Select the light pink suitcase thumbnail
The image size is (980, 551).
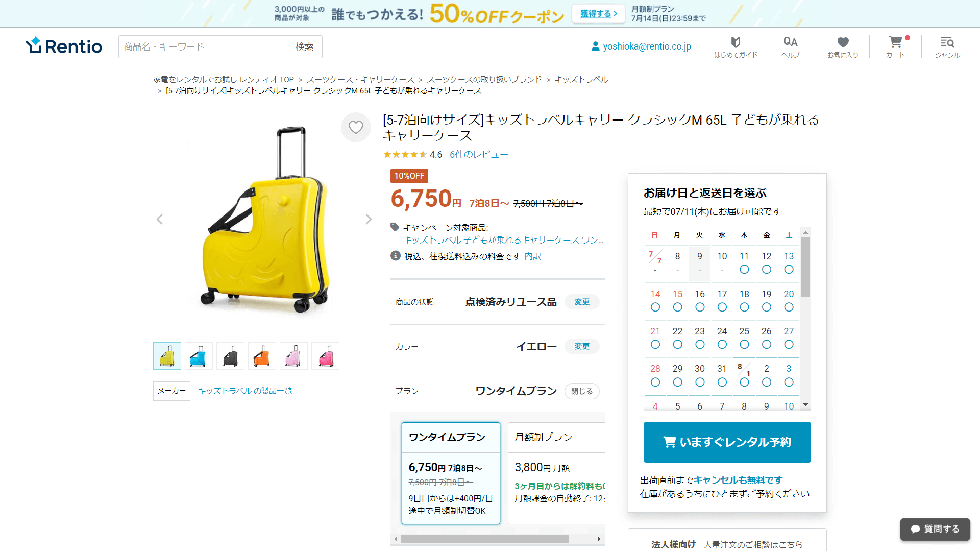pyautogui.click(x=293, y=356)
